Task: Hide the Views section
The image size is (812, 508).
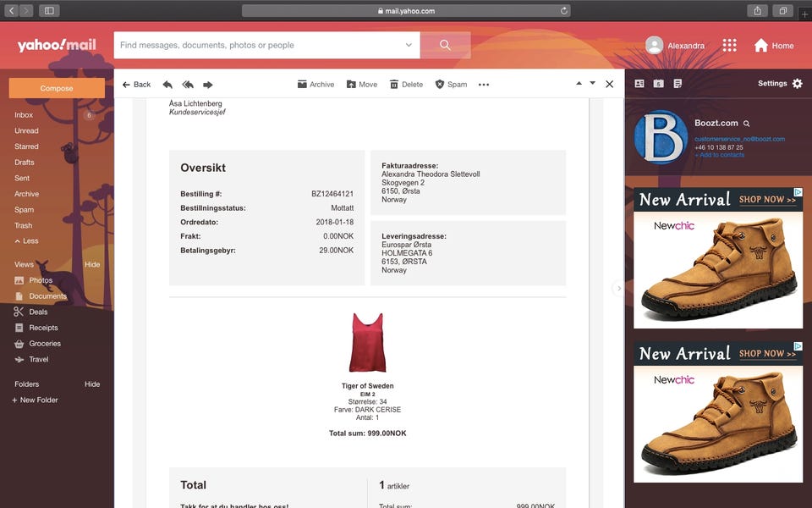Action: tap(92, 264)
